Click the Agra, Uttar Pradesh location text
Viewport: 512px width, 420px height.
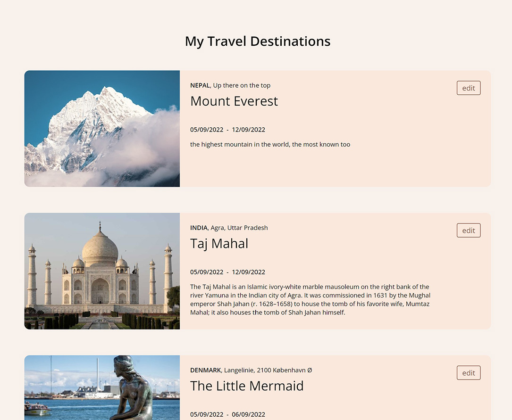238,228
